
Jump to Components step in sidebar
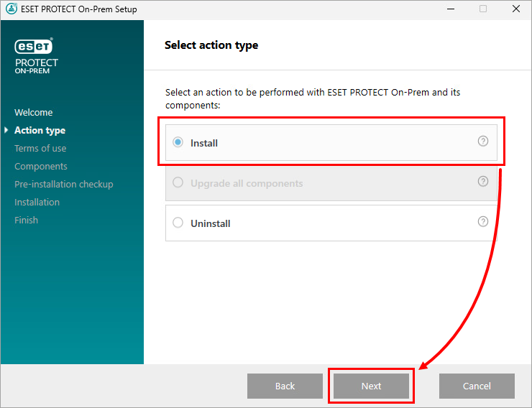pyautogui.click(x=41, y=166)
